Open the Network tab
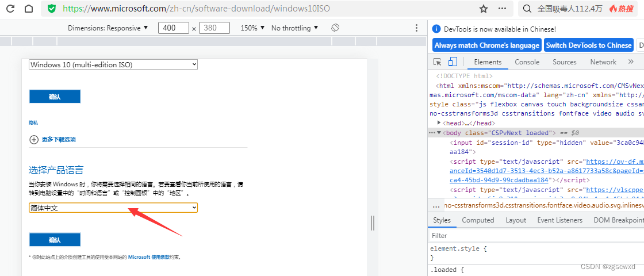This screenshot has width=644, height=276. (x=603, y=62)
